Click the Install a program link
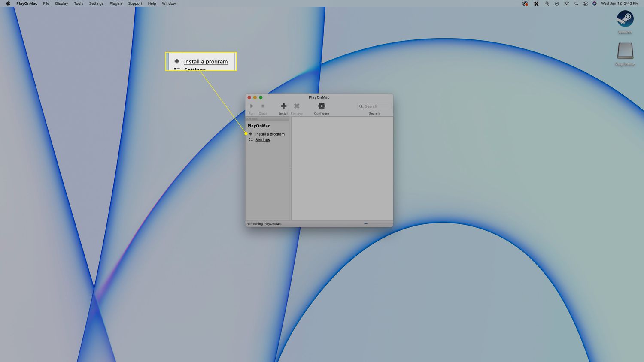 [270, 134]
